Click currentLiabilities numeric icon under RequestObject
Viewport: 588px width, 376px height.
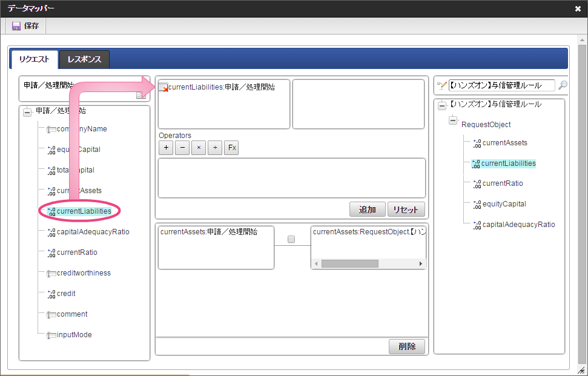coord(476,164)
